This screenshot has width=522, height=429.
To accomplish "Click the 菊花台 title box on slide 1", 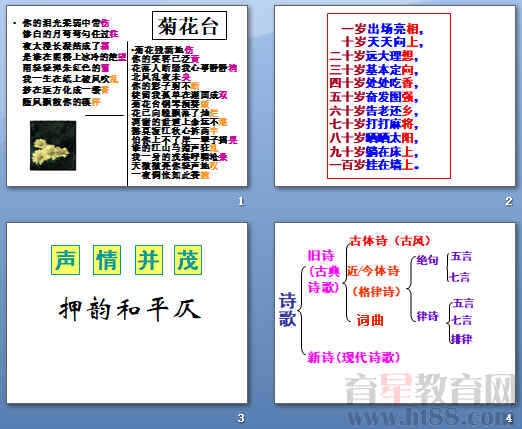I will (x=189, y=26).
